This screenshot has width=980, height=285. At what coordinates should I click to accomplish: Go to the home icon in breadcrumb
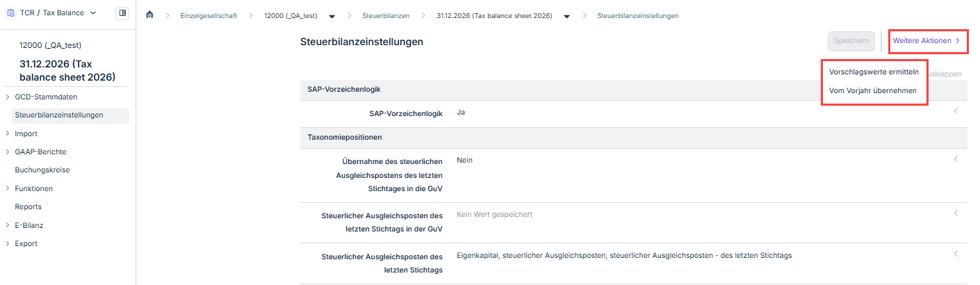coord(149,15)
